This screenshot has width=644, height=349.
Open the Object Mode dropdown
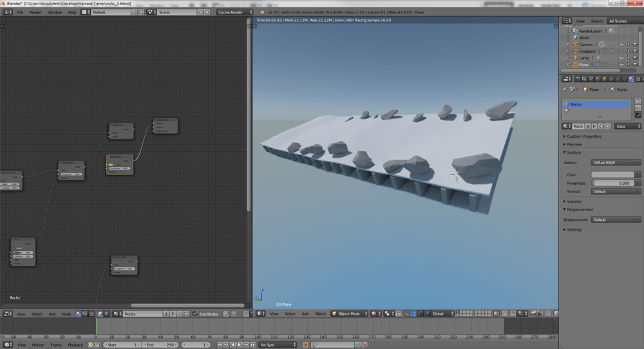(x=350, y=314)
